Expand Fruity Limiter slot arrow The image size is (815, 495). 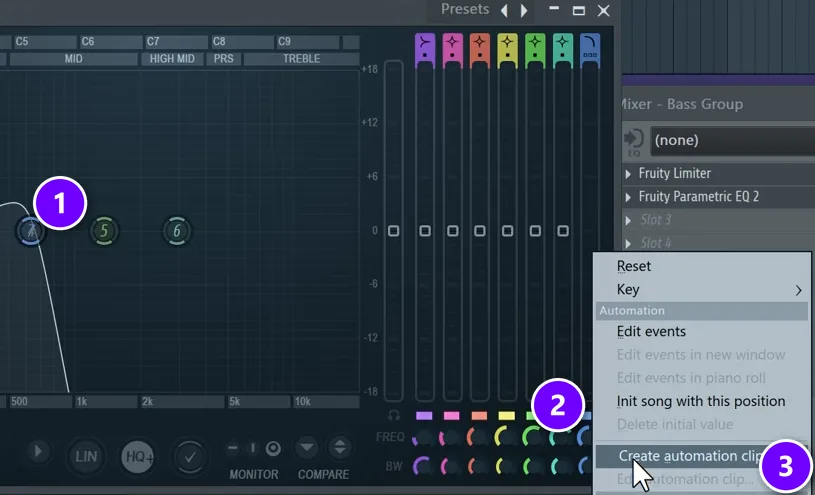click(x=628, y=174)
